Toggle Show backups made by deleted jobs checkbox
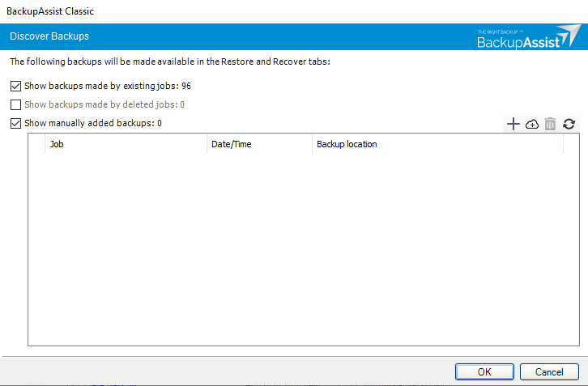Image resolution: width=588 pixels, height=386 pixels. [15, 104]
